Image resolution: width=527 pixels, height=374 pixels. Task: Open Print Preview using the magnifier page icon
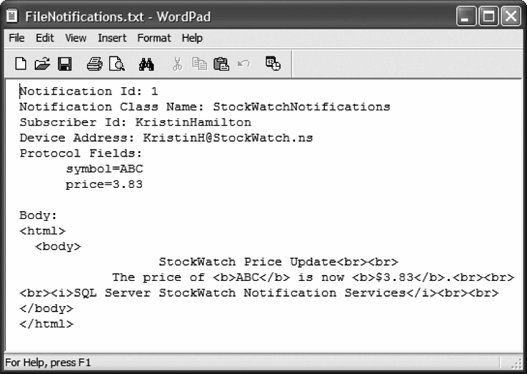pyautogui.click(x=117, y=64)
